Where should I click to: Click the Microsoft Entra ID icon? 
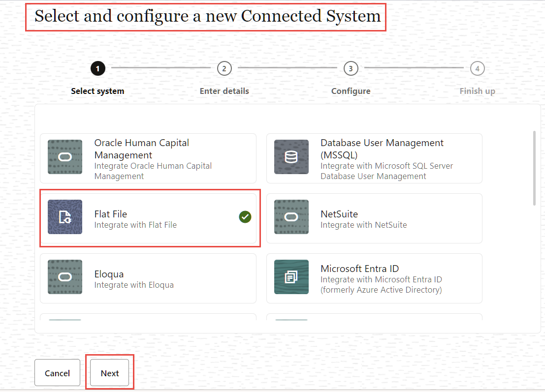click(x=291, y=277)
